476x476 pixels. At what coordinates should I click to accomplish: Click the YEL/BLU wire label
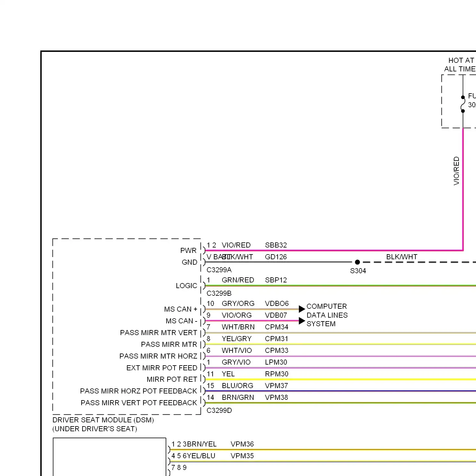point(201,456)
